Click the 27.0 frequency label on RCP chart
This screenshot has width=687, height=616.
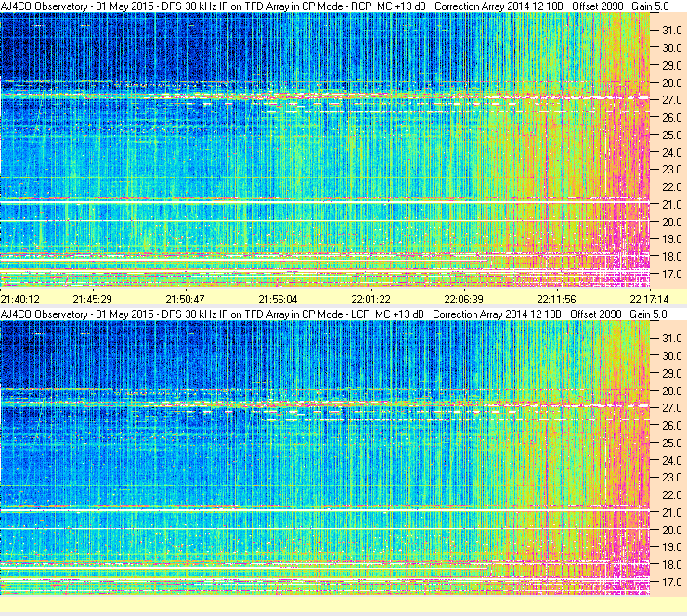671,100
